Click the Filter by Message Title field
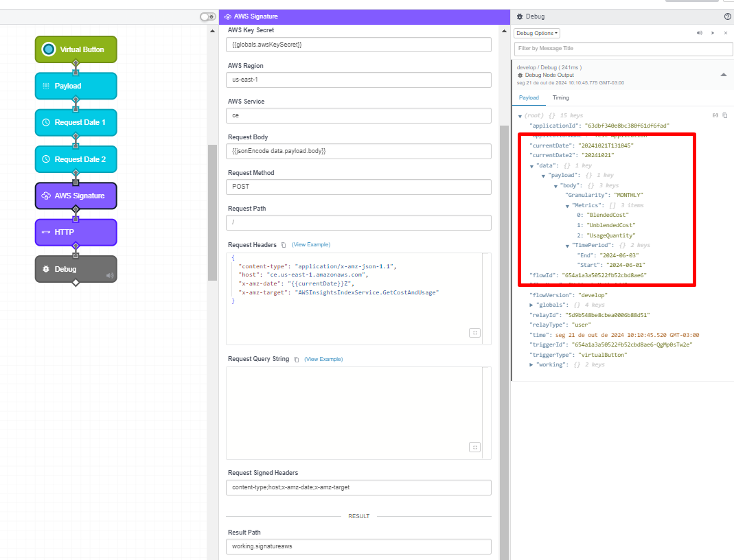This screenshot has width=734, height=560. [623, 49]
